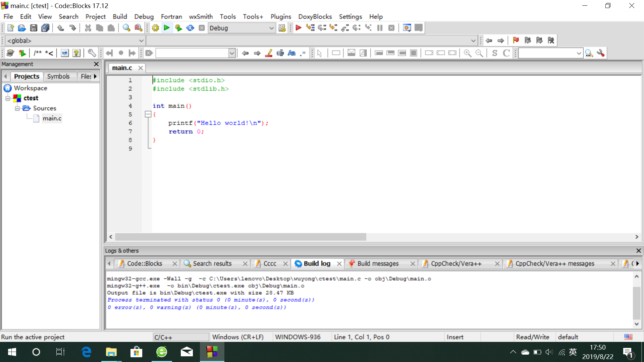Switch to the Build messages tab
The image size is (644, 362).
coord(378,264)
